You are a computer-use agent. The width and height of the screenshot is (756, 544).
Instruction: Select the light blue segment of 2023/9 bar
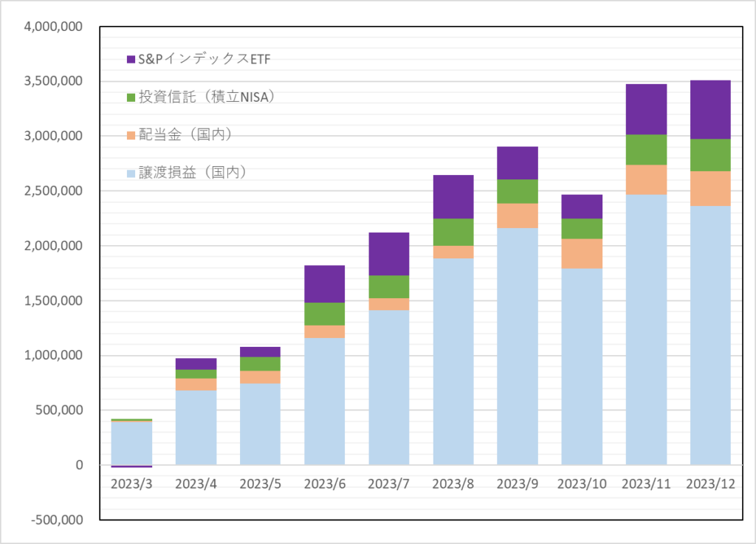518,346
